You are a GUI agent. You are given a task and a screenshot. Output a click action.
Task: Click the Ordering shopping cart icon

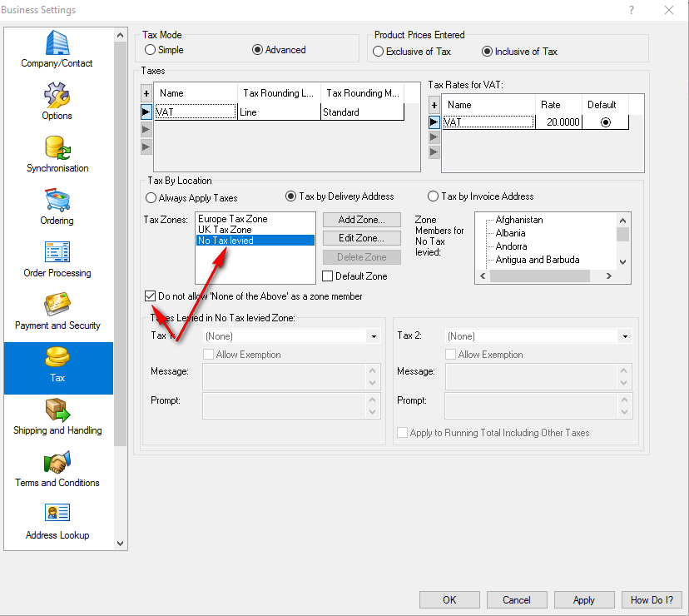(x=57, y=200)
